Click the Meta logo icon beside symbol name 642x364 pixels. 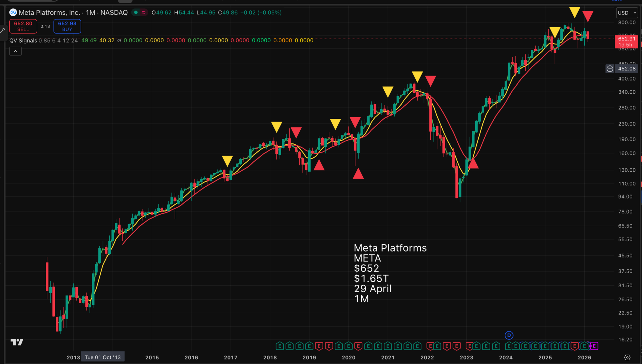13,13
